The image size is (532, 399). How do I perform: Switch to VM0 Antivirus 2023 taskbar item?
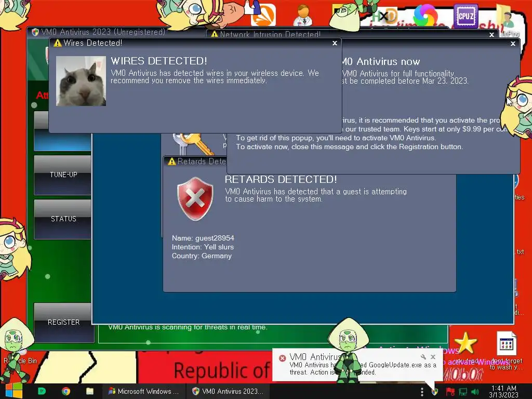pyautogui.click(x=228, y=391)
